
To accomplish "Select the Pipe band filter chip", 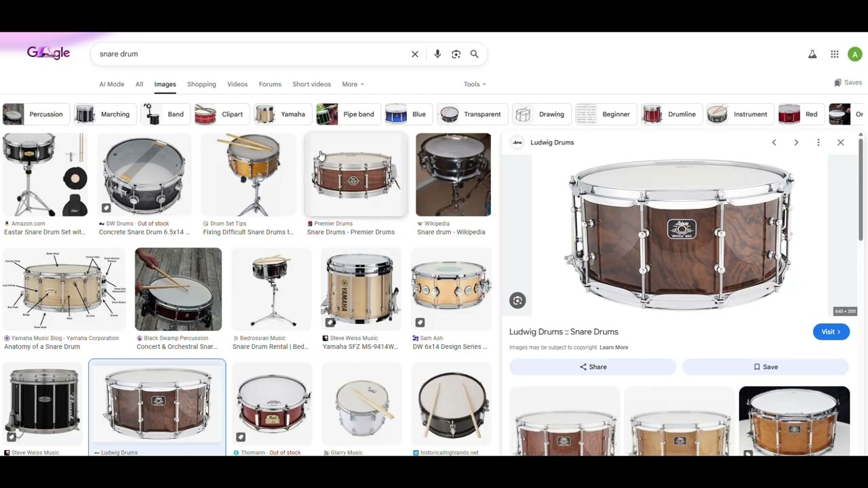I will click(x=347, y=114).
